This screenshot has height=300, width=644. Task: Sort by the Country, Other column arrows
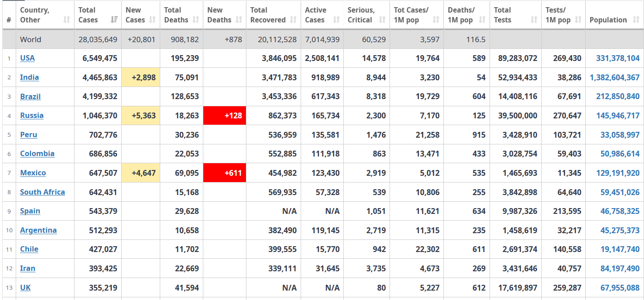pyautogui.click(x=67, y=20)
